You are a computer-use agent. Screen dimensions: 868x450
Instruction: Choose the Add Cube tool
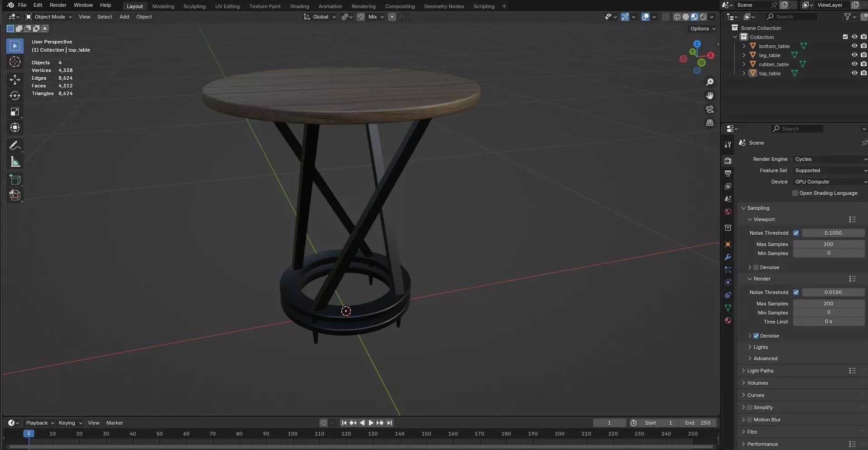[x=15, y=179]
